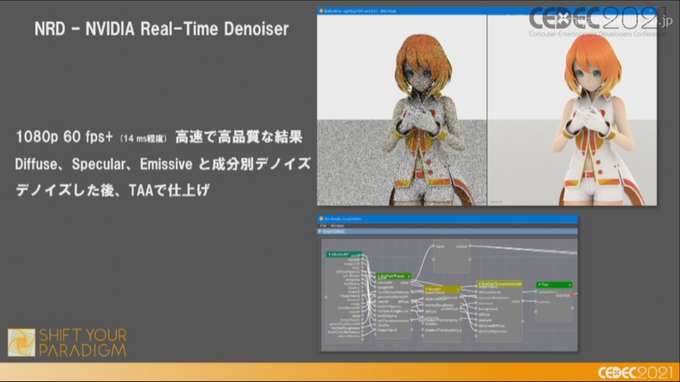Click the app icon in graph editor title bar

[x=321, y=219]
